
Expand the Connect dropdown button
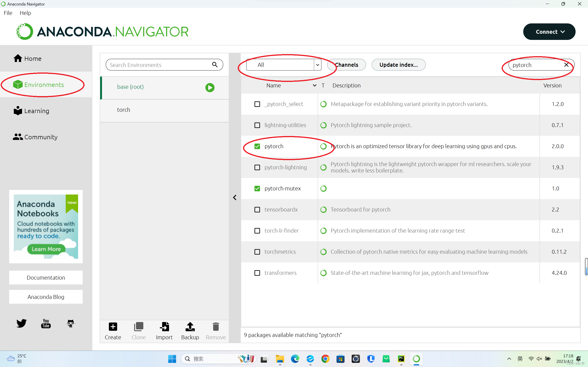(549, 32)
